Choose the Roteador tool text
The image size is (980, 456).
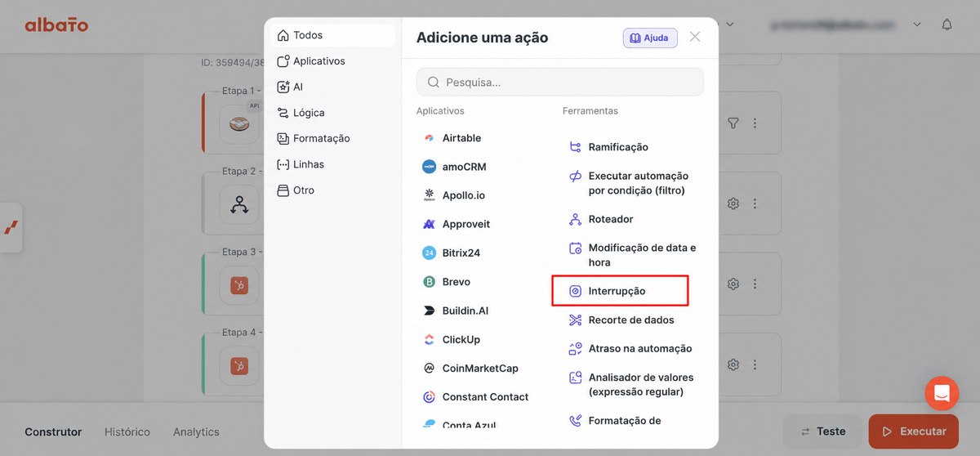coord(611,219)
